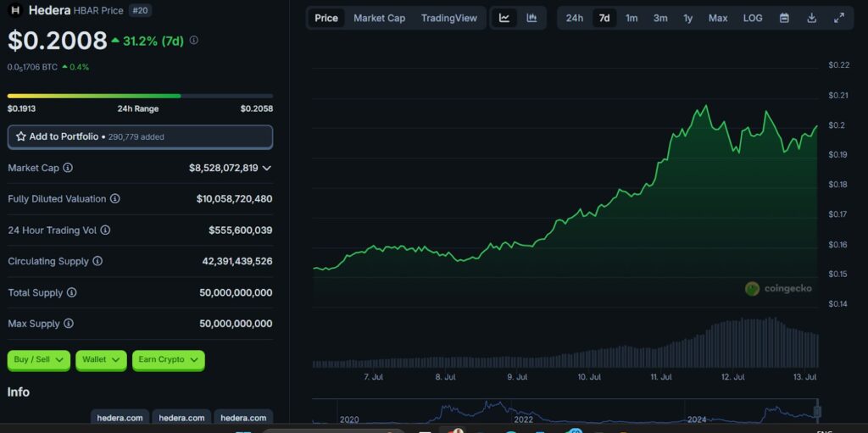This screenshot has width=868, height=433.
Task: Switch to the Price chart tab
Action: 326,18
